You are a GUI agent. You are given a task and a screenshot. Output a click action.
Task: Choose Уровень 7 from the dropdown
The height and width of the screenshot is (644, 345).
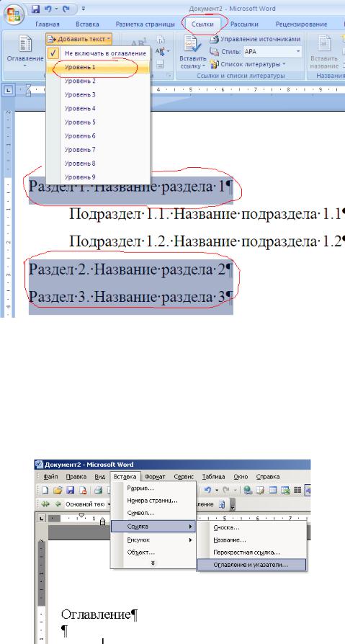pos(98,150)
